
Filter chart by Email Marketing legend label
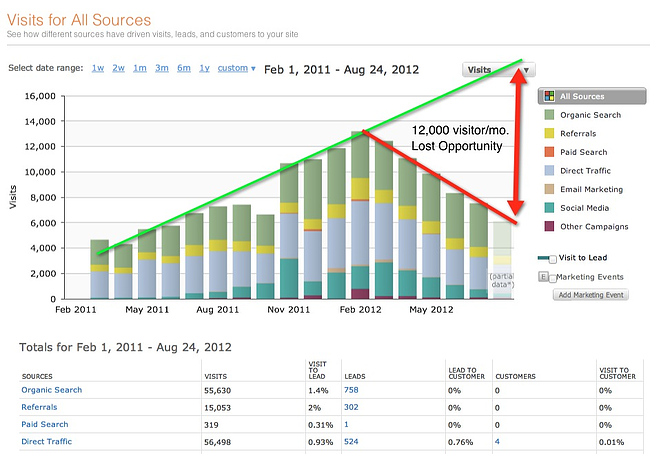tap(592, 189)
